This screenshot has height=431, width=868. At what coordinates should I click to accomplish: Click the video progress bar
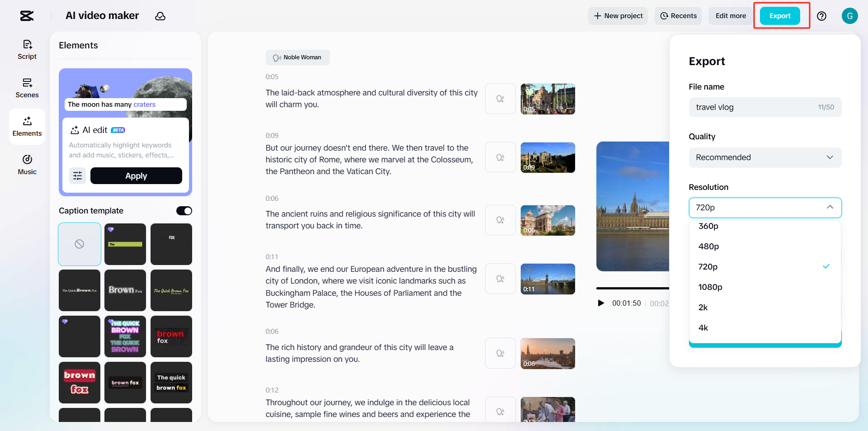[632, 288]
